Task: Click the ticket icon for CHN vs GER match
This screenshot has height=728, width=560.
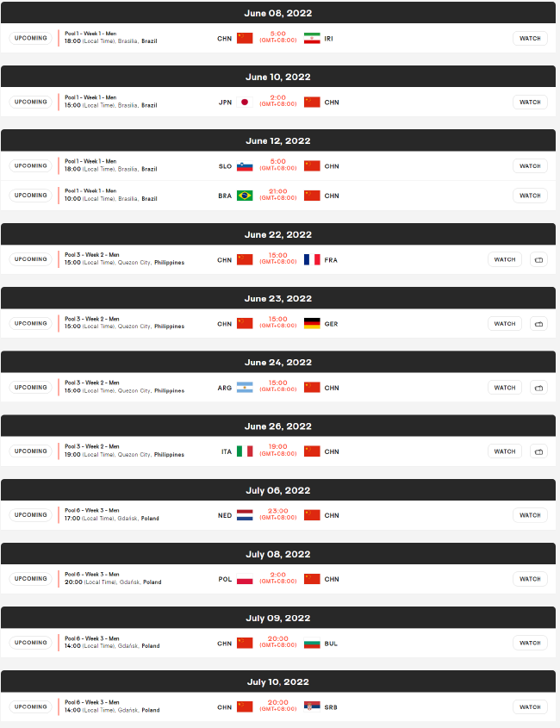Action: click(x=538, y=324)
